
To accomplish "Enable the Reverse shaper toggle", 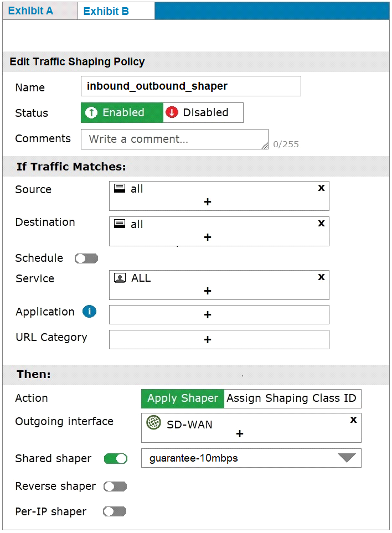I will [x=115, y=487].
